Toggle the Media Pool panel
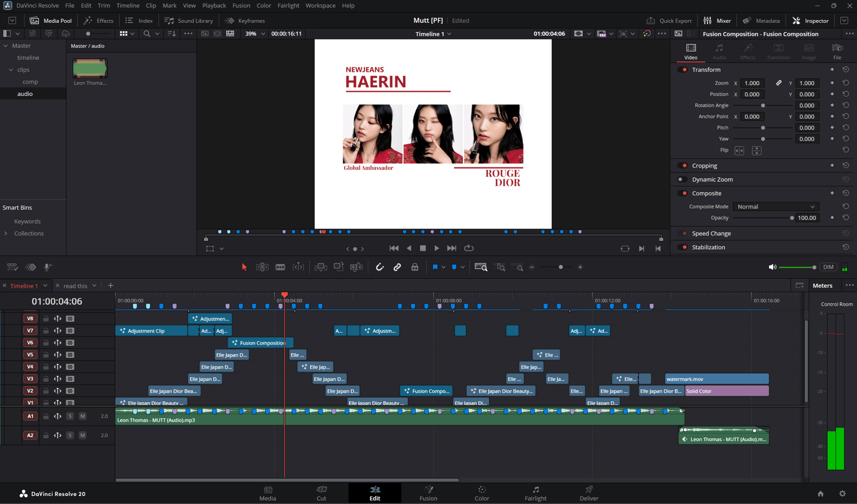Viewport: 857px width, 504px height. [50, 21]
